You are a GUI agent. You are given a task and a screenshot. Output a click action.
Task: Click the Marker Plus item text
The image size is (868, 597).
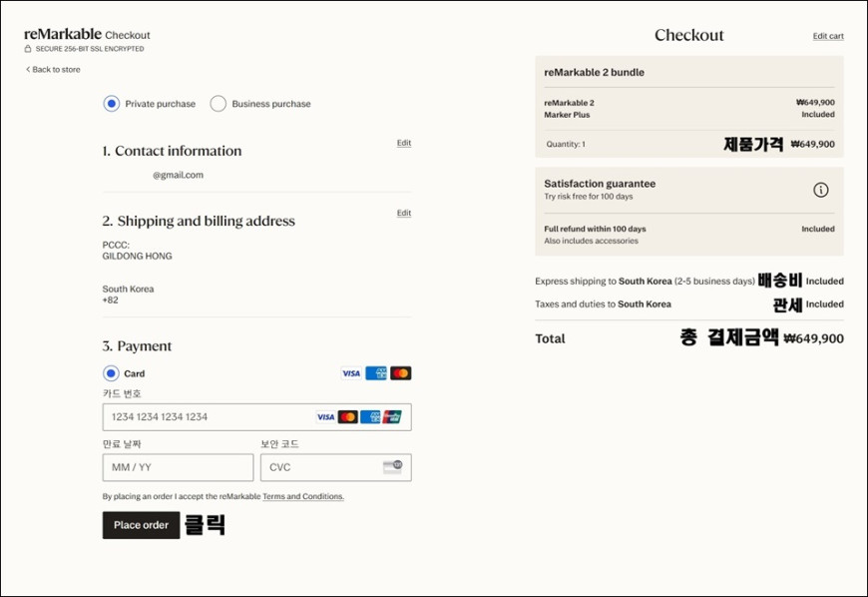[567, 115]
